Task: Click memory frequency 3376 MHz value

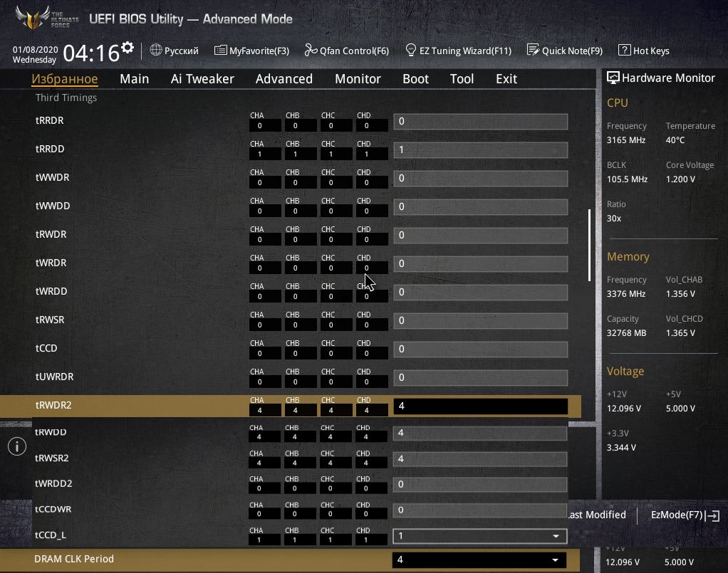Action: tap(626, 294)
